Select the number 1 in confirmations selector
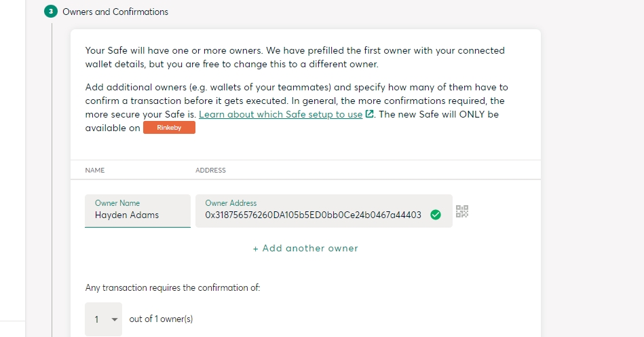 click(x=97, y=319)
